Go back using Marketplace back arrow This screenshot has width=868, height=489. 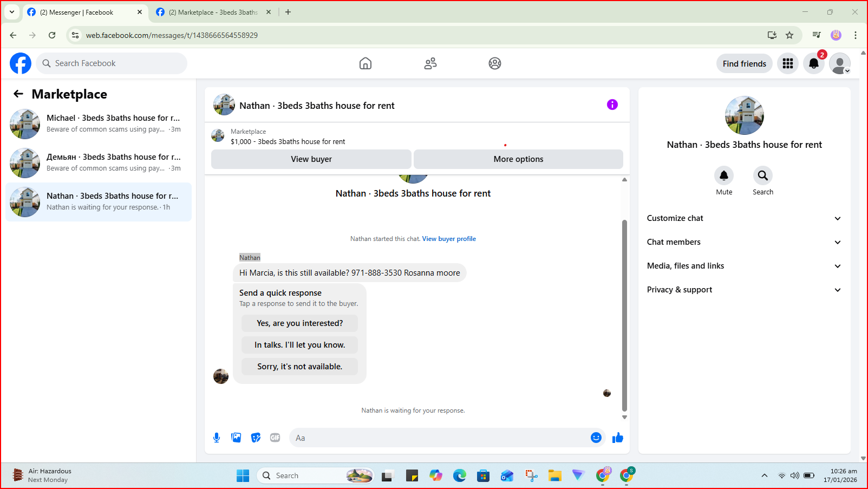18,94
